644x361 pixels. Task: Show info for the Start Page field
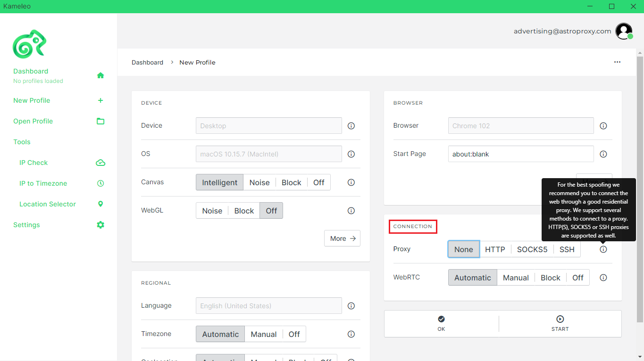click(603, 154)
